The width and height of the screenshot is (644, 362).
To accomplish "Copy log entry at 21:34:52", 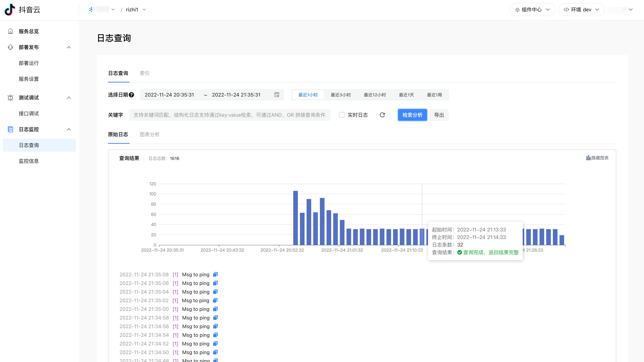I will click(215, 343).
